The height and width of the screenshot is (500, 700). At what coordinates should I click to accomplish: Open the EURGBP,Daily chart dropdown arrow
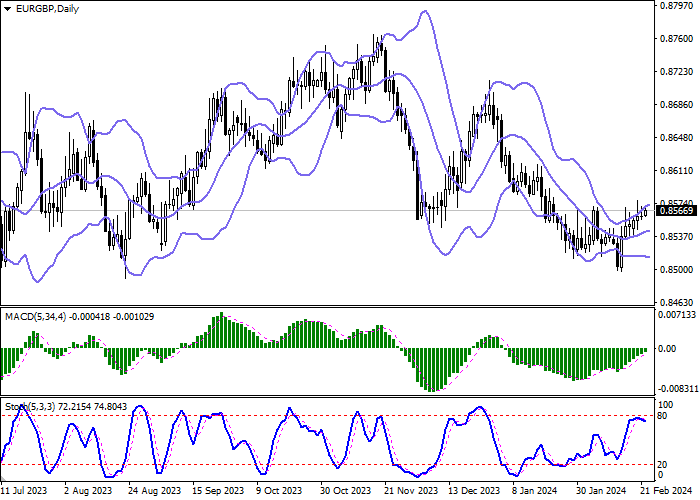(x=7, y=9)
